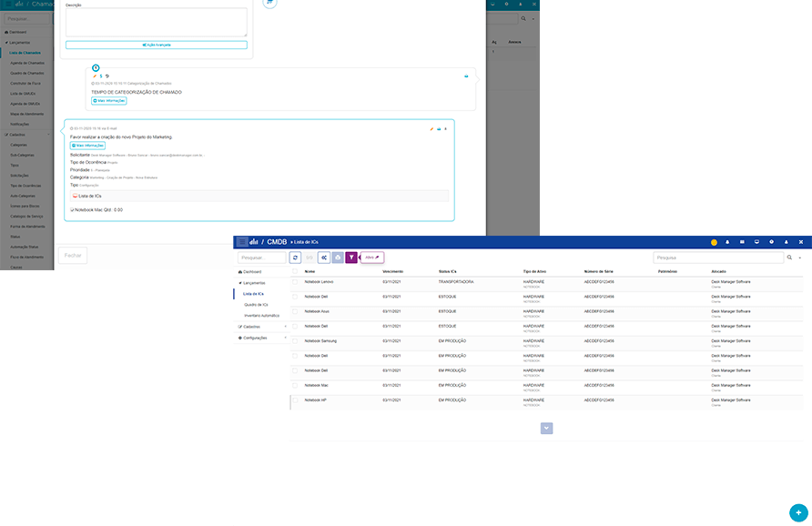Click the round blue add button
The image size is (812, 526).
[x=797, y=512]
